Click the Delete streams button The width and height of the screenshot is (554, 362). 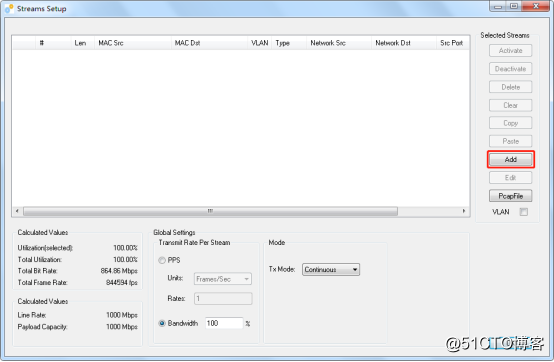tap(511, 87)
